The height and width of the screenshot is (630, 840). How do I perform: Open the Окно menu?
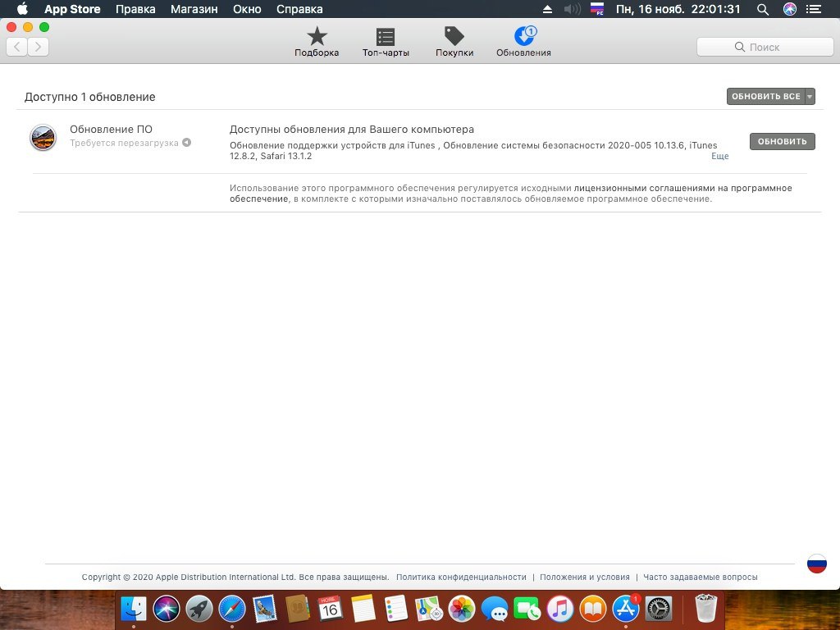[247, 9]
